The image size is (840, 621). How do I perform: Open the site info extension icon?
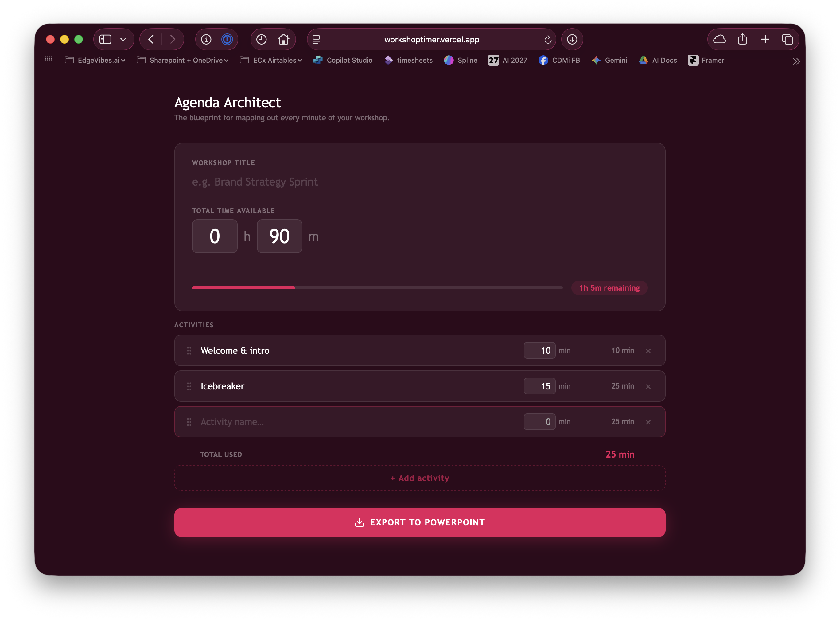pyautogui.click(x=206, y=39)
